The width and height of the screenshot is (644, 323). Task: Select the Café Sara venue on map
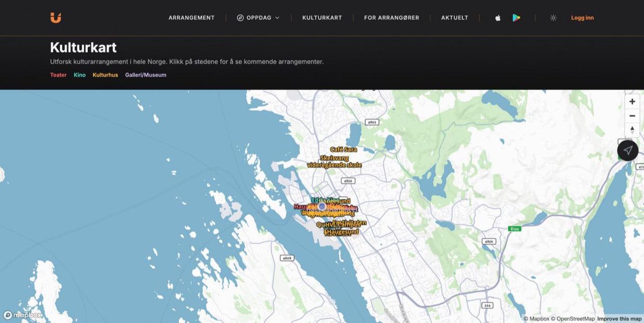[x=344, y=150]
